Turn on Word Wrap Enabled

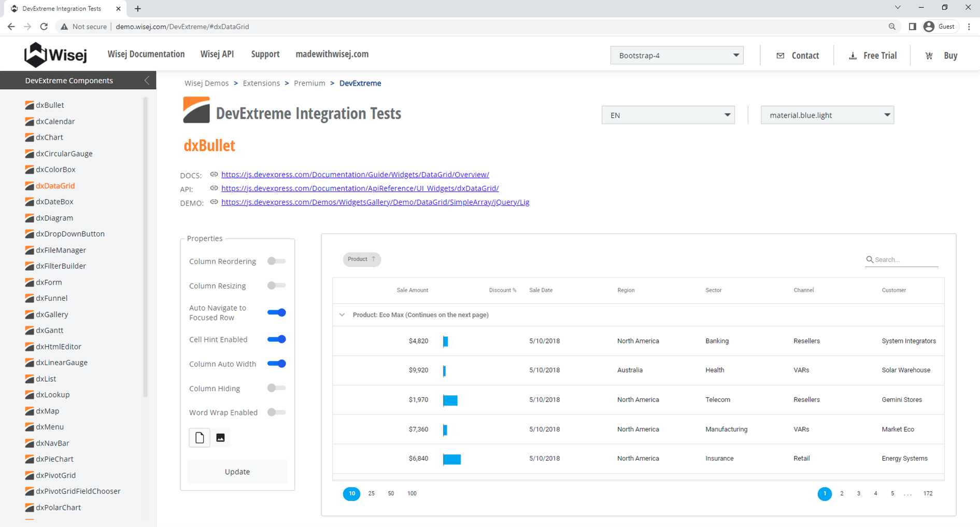click(x=276, y=412)
